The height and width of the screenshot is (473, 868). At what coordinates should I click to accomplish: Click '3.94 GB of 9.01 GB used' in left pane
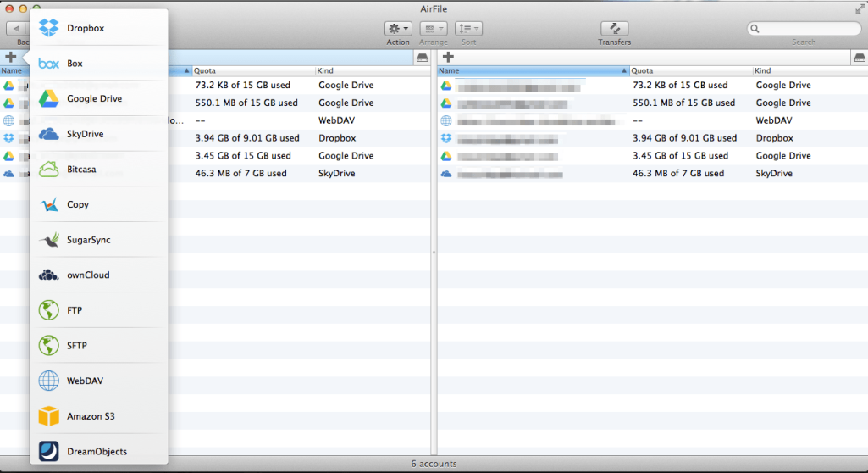[247, 138]
